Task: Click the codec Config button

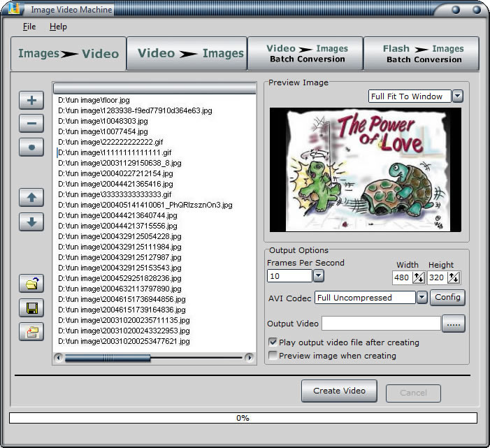Action: tap(447, 298)
